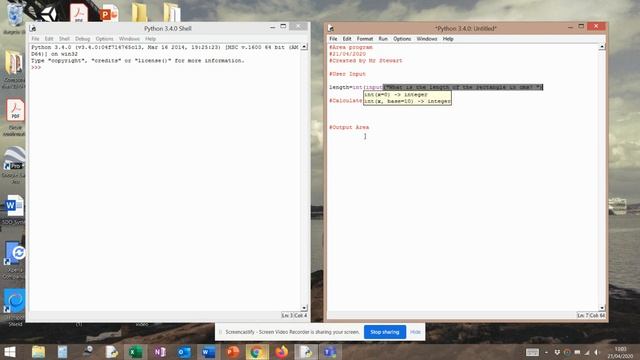640x360 pixels.
Task: Click the '#21/04/2020' comment line
Action: [348, 54]
